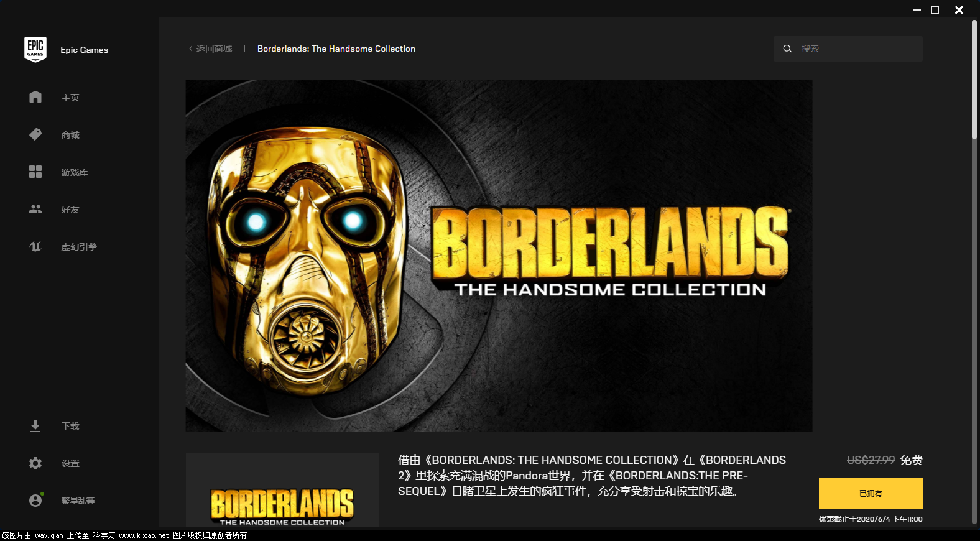Click the Unreal Engine (虚幻引擎) logo icon
The height and width of the screenshot is (541, 980).
click(x=35, y=246)
